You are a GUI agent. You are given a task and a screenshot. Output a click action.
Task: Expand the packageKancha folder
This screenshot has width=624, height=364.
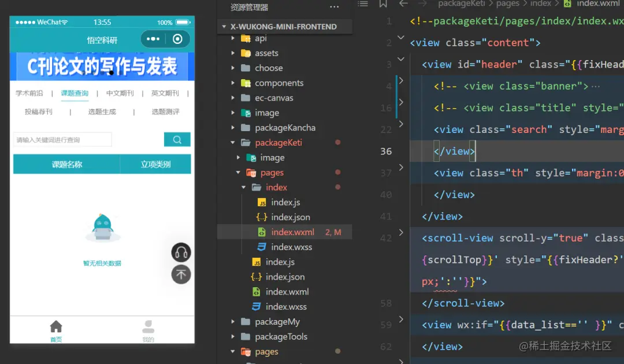click(x=233, y=128)
